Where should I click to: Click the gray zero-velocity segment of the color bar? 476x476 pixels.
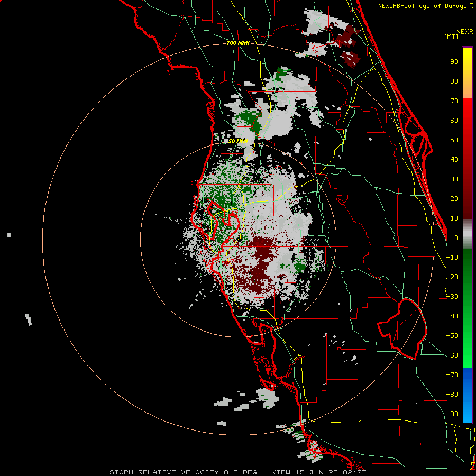[467, 234]
